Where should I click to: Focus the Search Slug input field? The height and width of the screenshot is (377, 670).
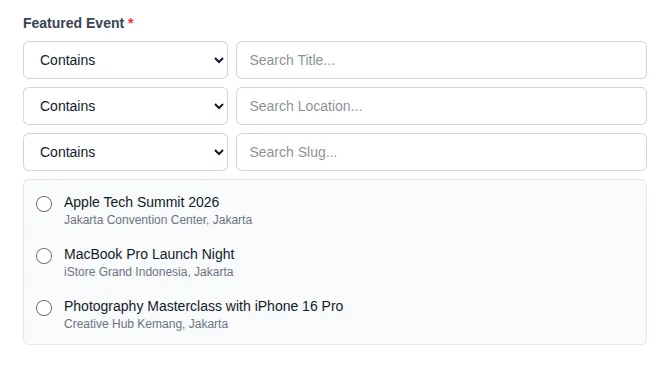441,152
